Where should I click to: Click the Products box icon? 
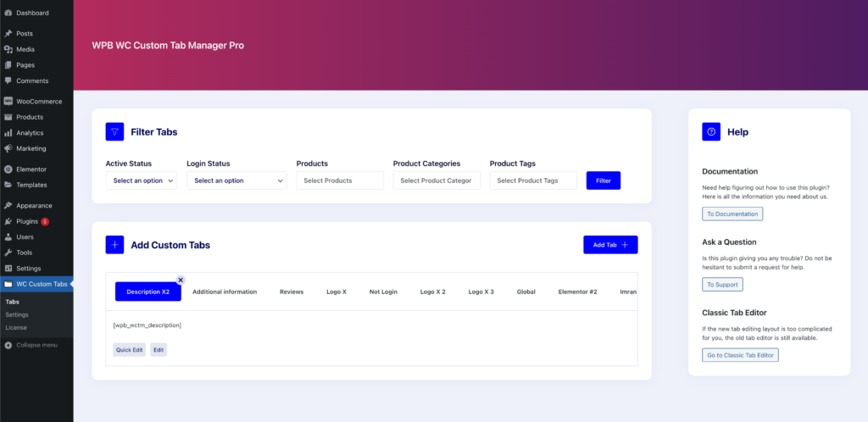click(8, 117)
